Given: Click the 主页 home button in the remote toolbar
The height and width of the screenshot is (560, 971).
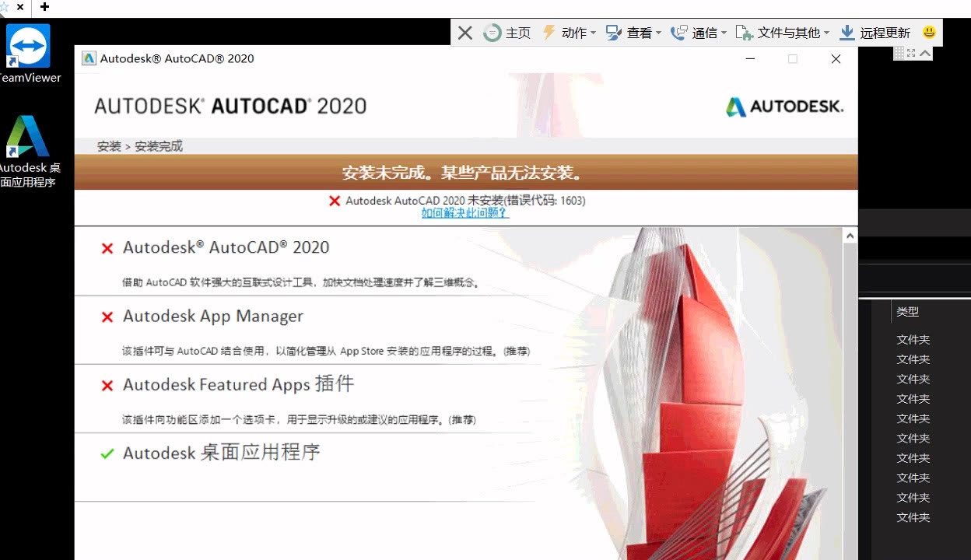Looking at the screenshot, I should 507,33.
